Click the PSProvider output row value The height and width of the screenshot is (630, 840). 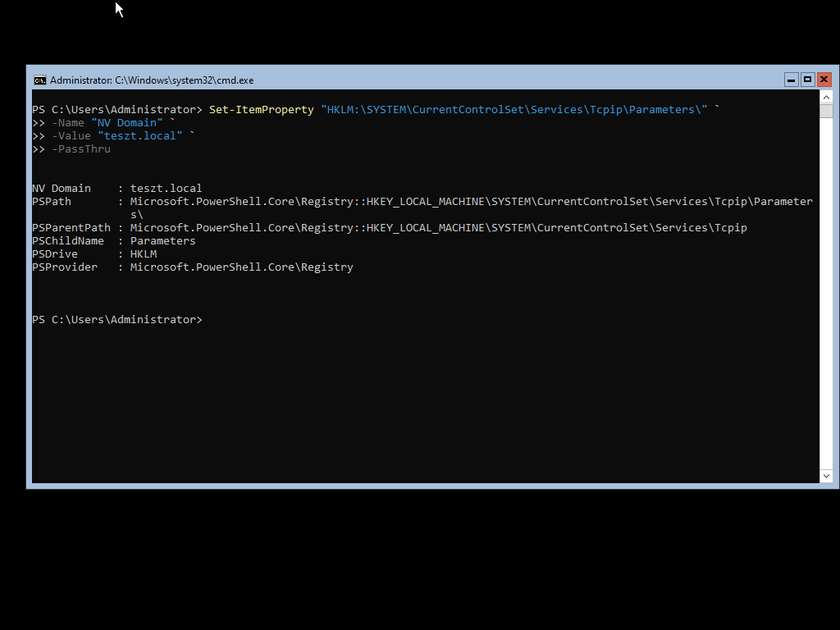pos(241,267)
